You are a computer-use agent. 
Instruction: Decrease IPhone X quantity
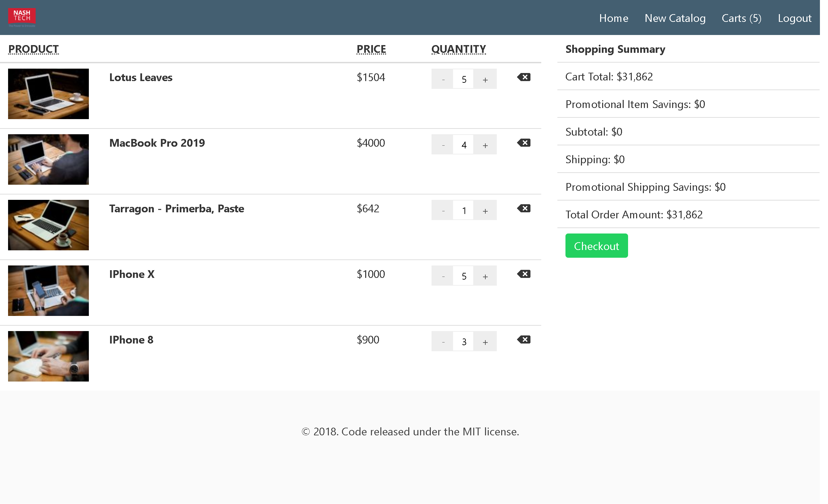coord(443,276)
